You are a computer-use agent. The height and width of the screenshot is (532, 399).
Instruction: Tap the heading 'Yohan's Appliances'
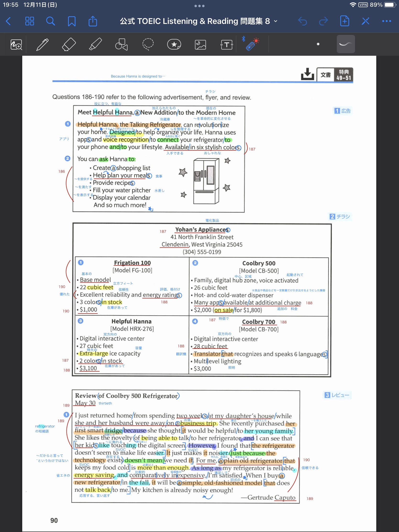click(x=203, y=230)
